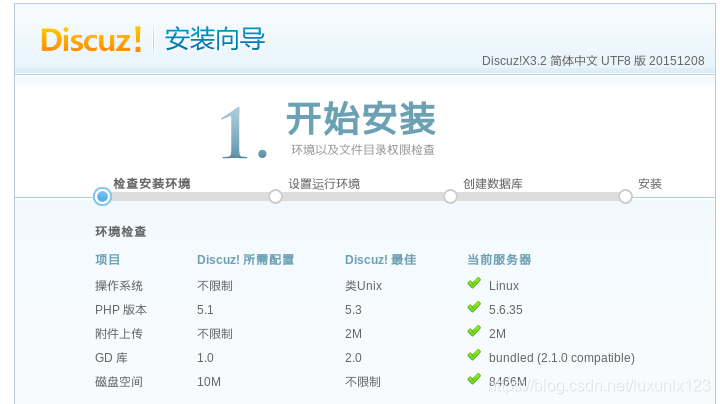Click the 安装 step label
The image size is (720, 404).
(650, 184)
